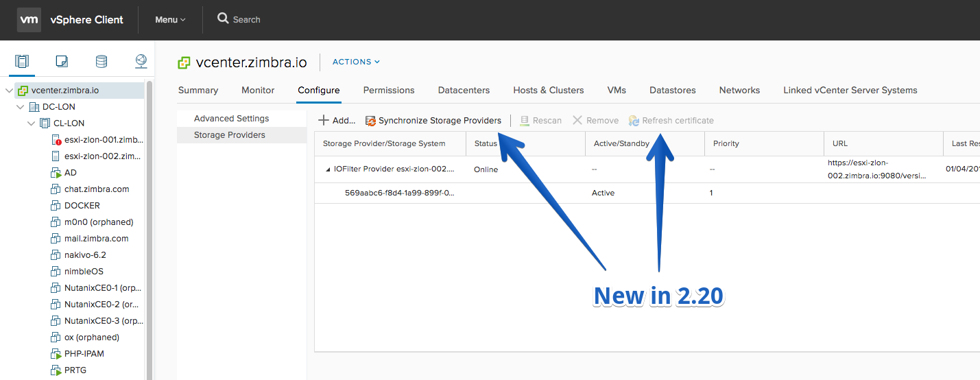Viewport: 980px width, 380px height.
Task: Switch to the Datastores tab
Action: [x=673, y=91]
